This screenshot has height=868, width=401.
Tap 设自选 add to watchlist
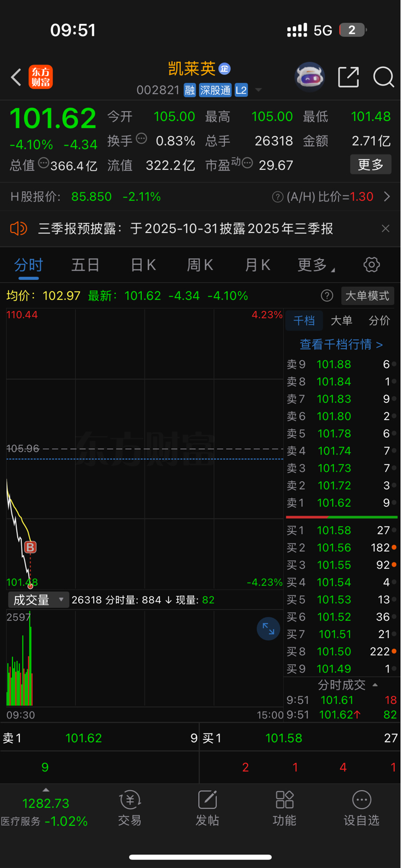tap(361, 808)
